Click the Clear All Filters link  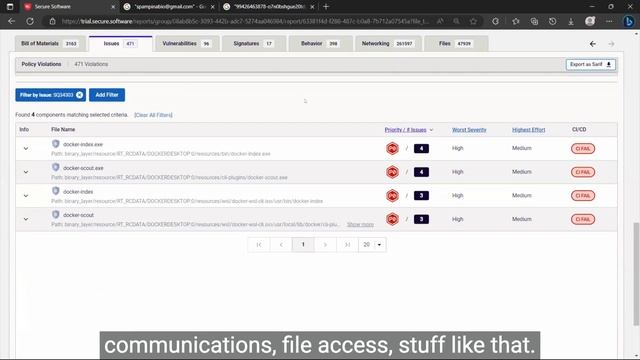153,115
